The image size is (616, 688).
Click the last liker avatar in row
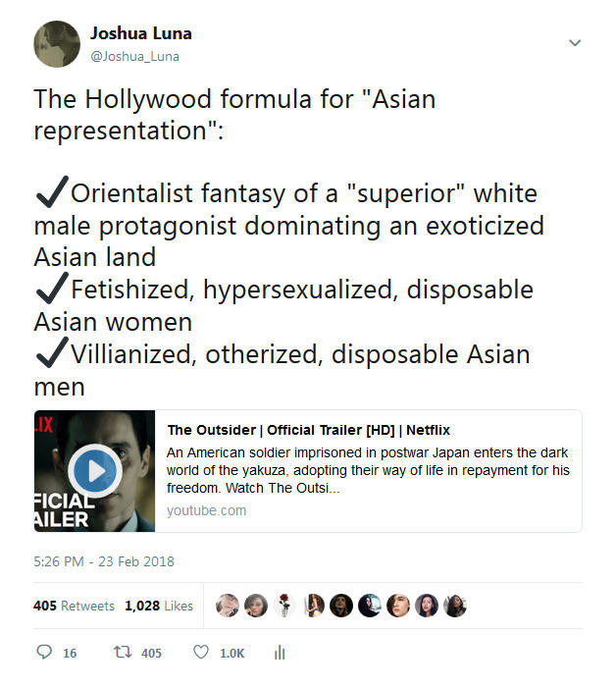(455, 606)
